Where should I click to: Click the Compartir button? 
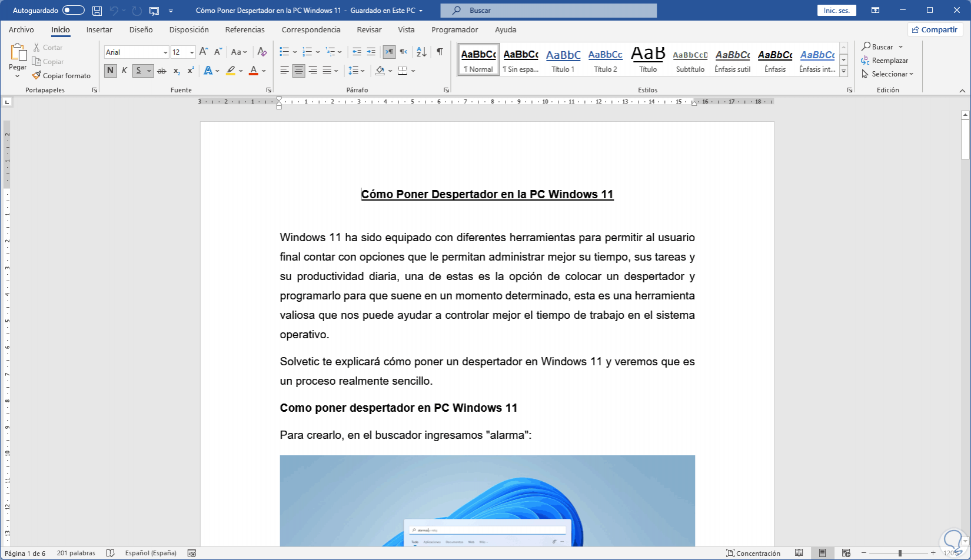pyautogui.click(x=935, y=29)
